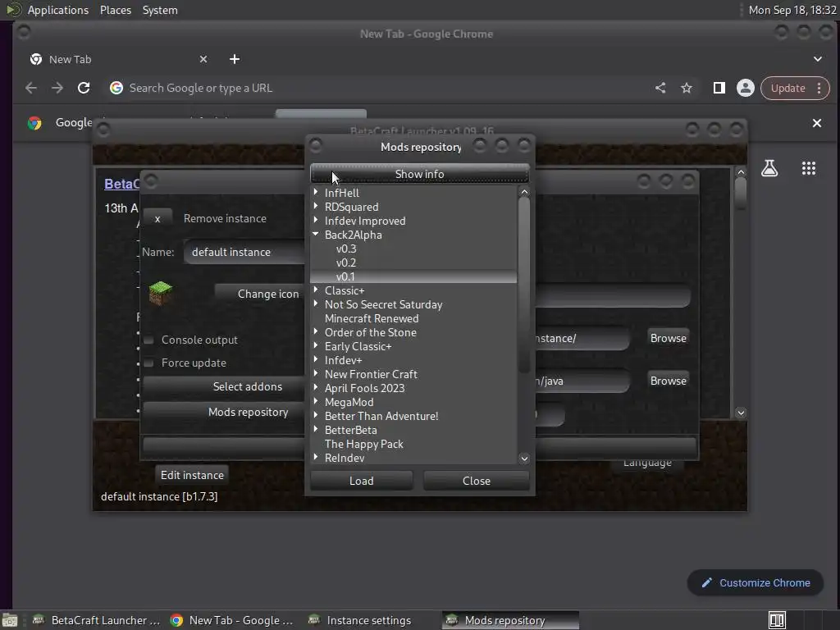Close the New Tab tab
840x630 pixels.
click(203, 59)
